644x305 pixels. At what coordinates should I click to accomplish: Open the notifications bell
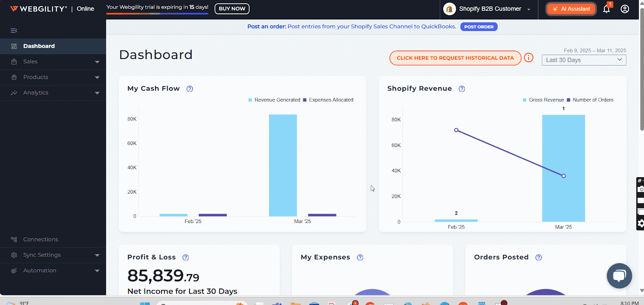606,9
